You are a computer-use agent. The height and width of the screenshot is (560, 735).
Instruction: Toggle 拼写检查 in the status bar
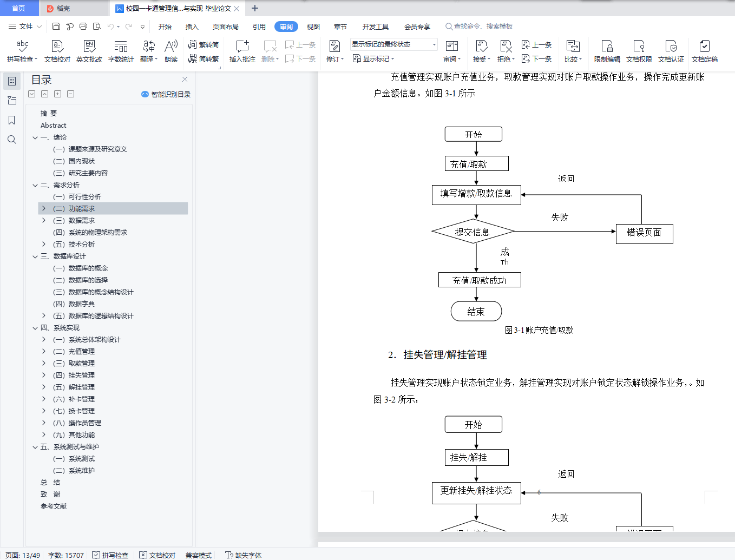[110, 555]
